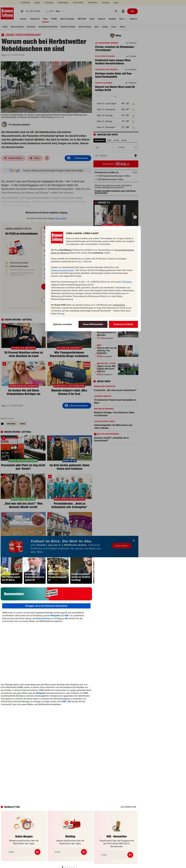
Task: Select the Herbst topic tag
Action: (22, 424)
